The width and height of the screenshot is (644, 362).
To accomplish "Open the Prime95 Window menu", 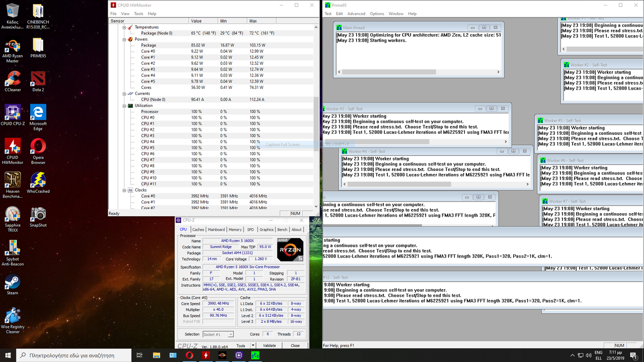I will point(396,14).
